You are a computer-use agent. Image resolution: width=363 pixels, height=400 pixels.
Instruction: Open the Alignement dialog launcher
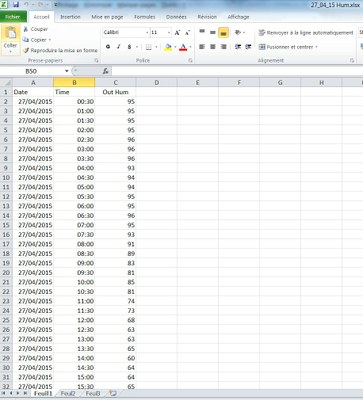click(x=352, y=61)
